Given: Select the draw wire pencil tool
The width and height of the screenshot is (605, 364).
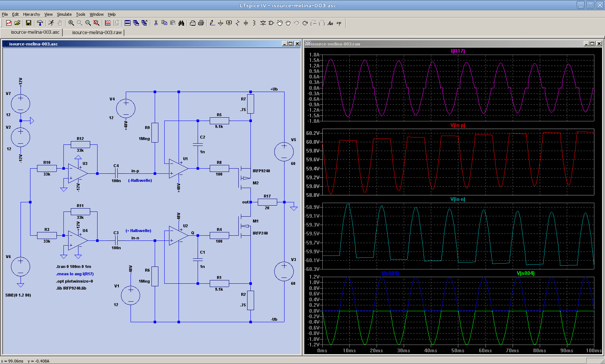Looking at the screenshot, I should [x=212, y=23].
